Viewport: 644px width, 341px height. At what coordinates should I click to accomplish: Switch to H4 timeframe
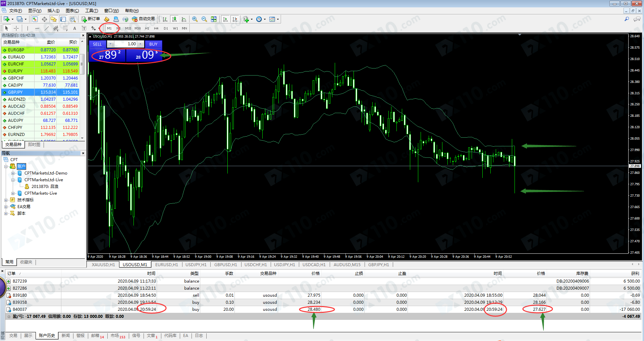point(156,28)
